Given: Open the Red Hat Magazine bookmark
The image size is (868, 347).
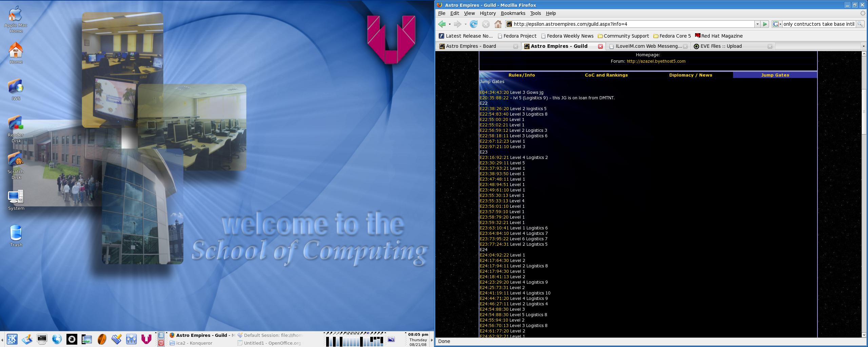Looking at the screenshot, I should (719, 36).
